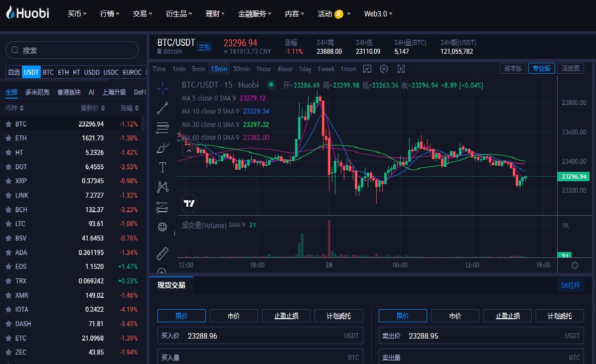Open the emoji icons tool
Viewport: 596px width, 364px height.
(162, 227)
